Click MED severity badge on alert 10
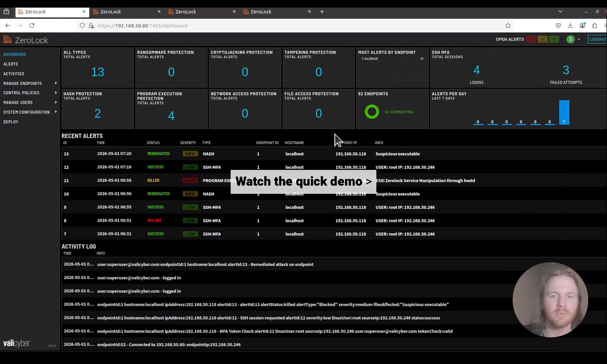 tap(190, 194)
